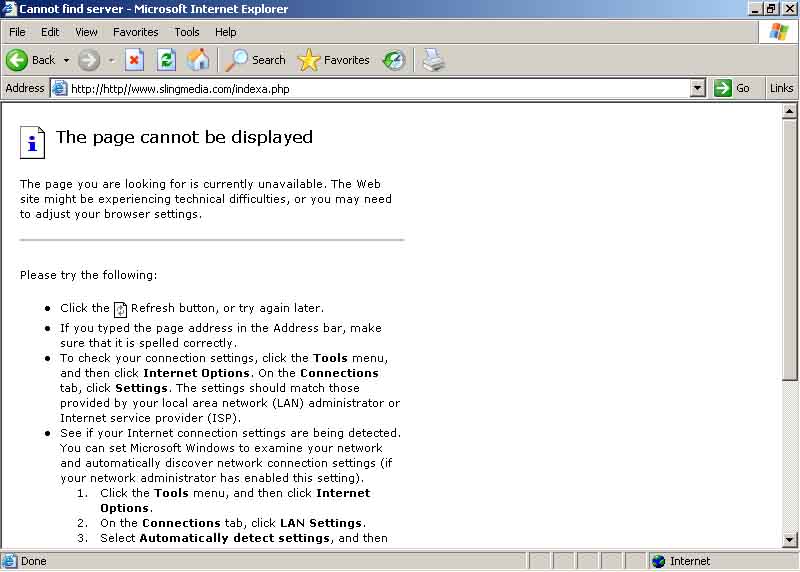
Task: Expand the Address bar dropdown list
Action: (x=697, y=89)
